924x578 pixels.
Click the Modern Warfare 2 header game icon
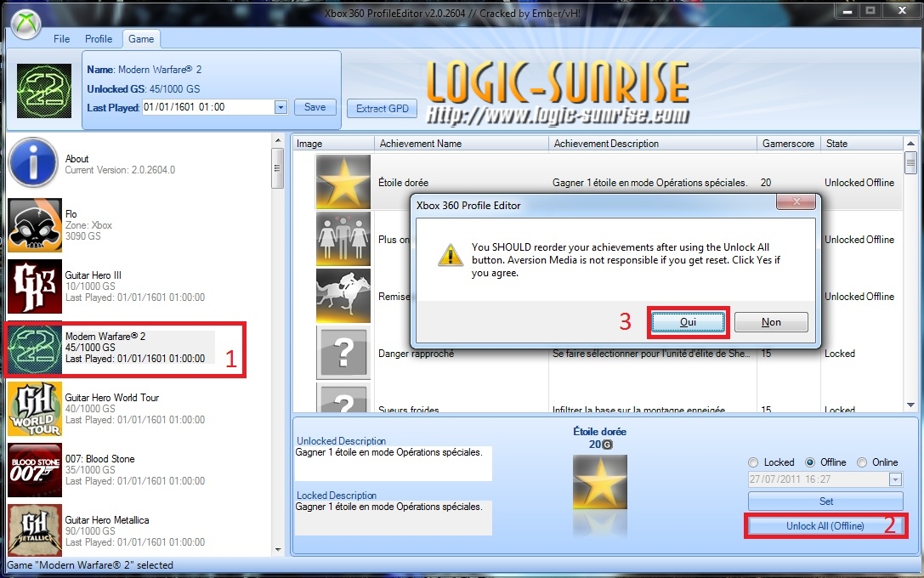click(x=44, y=91)
